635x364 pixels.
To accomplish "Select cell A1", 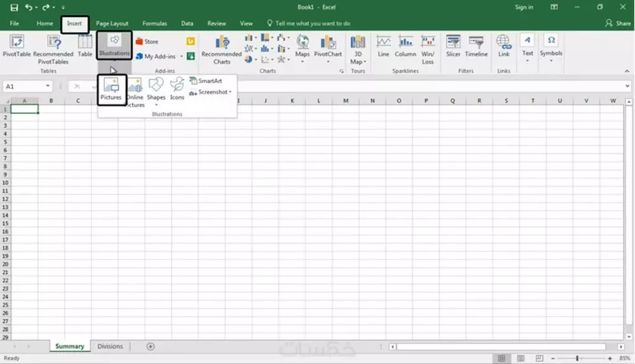I will (x=25, y=109).
